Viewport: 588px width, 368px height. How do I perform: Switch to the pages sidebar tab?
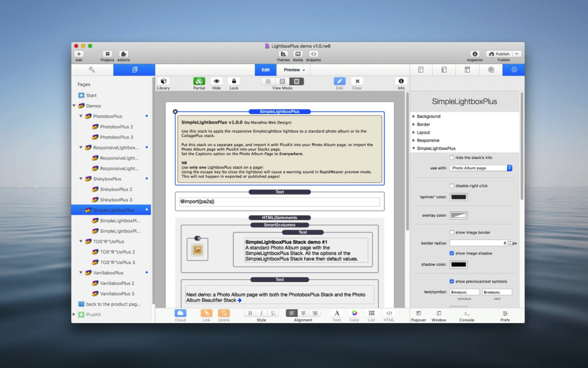[x=134, y=70]
